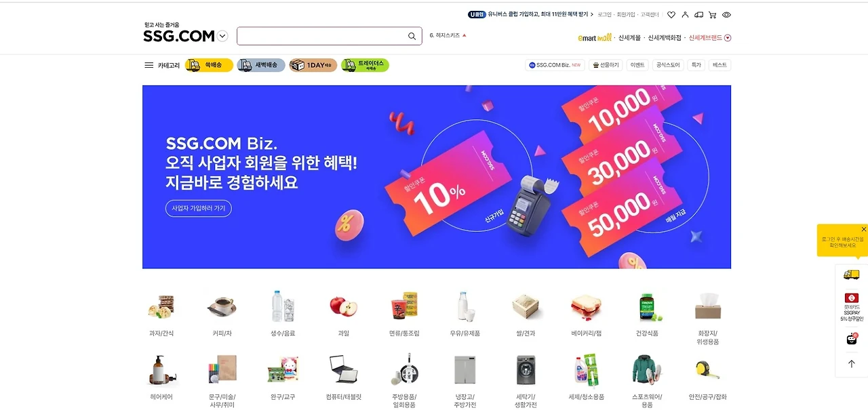Expand the SSG.COM logo dropdown arrow
The height and width of the screenshot is (410, 868).
222,36
